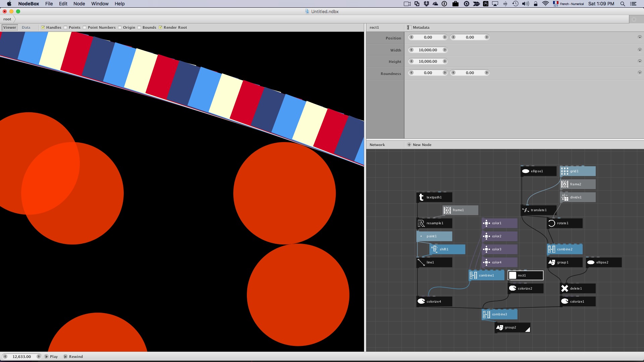
Task: Enable the Point Numbers checkbox
Action: (85, 27)
